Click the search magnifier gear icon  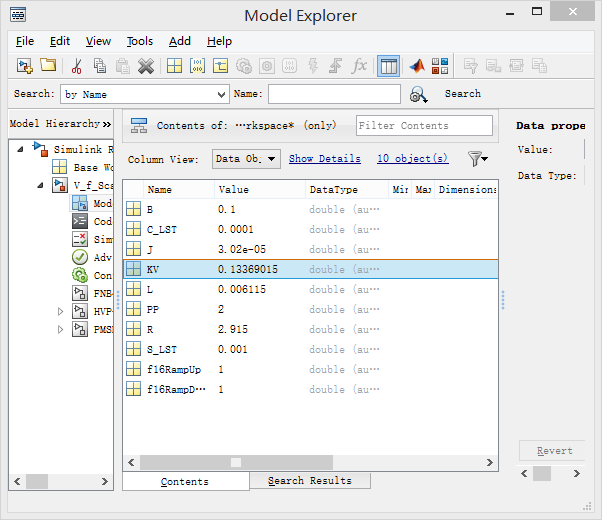point(418,94)
